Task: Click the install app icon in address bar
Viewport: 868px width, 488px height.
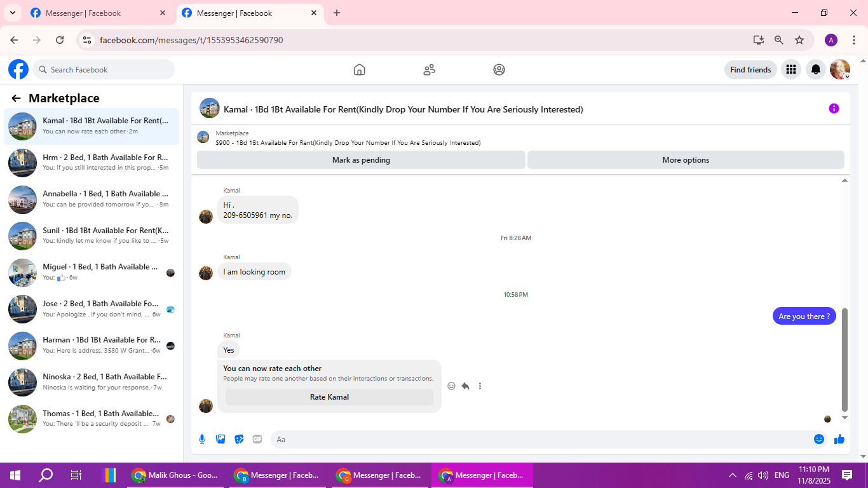Action: tap(758, 40)
